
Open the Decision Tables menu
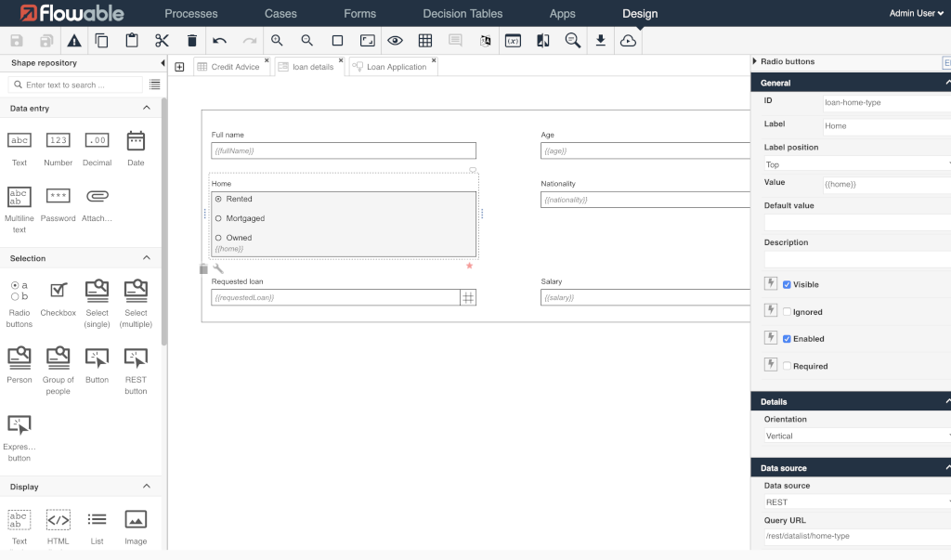[462, 13]
